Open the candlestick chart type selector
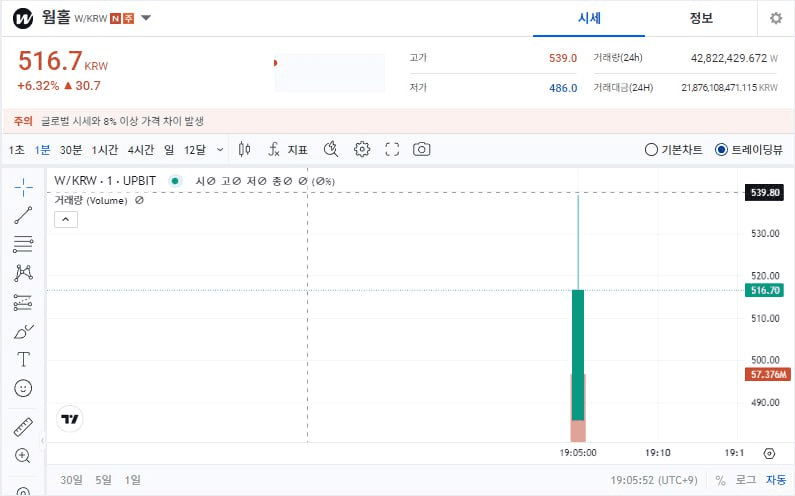 pos(244,149)
